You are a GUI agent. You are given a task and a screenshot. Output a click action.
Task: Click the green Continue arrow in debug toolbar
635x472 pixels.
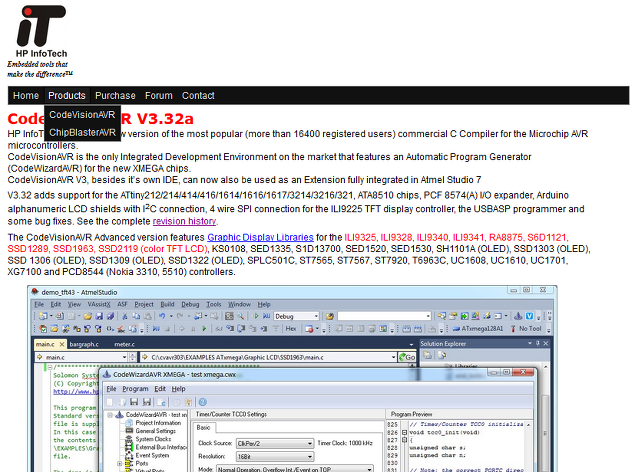204,329
